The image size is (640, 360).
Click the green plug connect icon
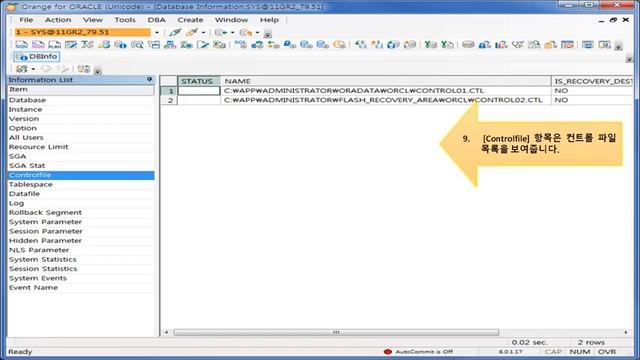coord(175,32)
